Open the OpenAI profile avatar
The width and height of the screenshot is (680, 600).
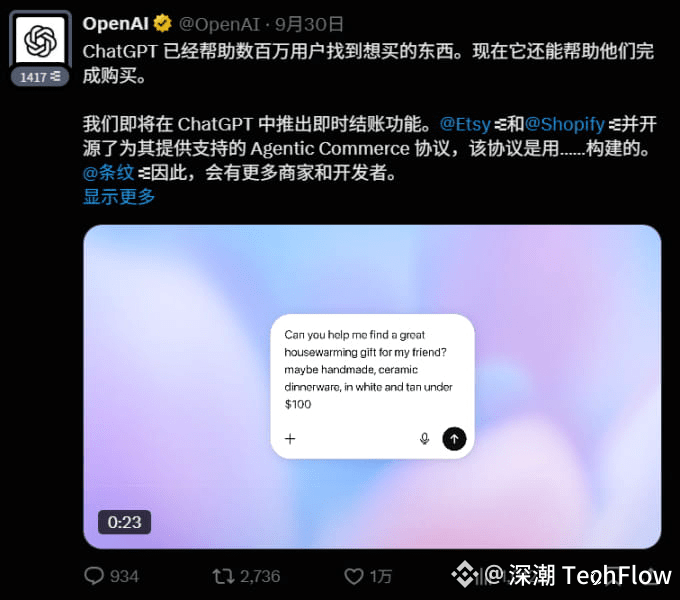click(40, 40)
